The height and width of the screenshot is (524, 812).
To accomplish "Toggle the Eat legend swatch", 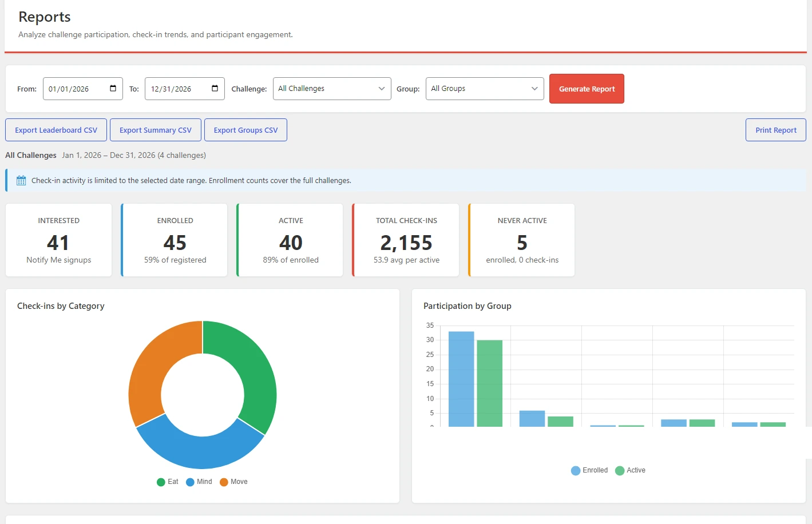I will (161, 482).
